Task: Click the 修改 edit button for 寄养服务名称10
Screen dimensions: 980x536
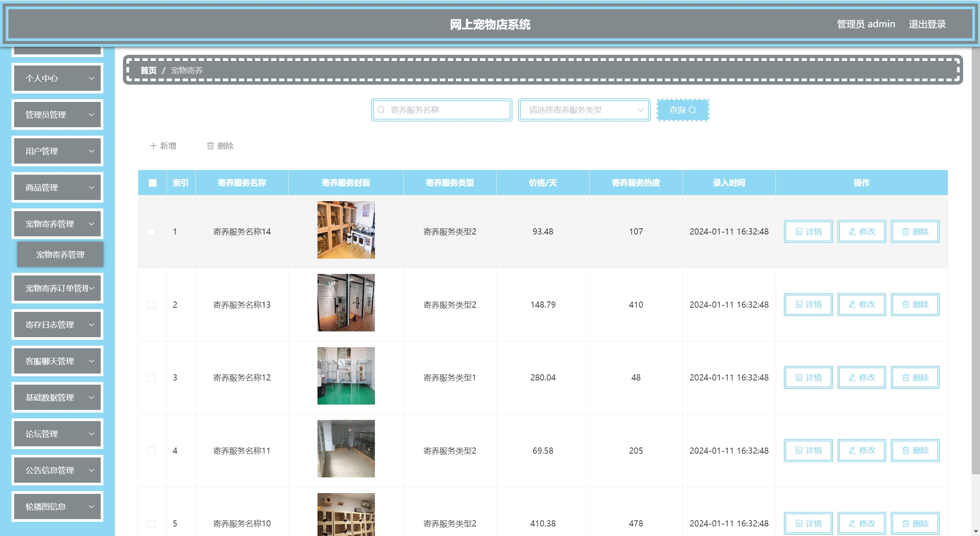Action: tap(862, 523)
